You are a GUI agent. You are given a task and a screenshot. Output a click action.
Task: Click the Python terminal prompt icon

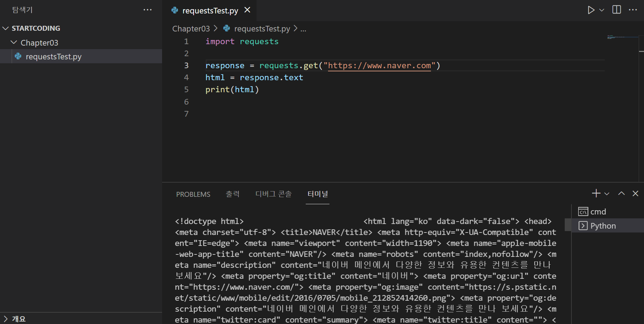click(x=583, y=226)
